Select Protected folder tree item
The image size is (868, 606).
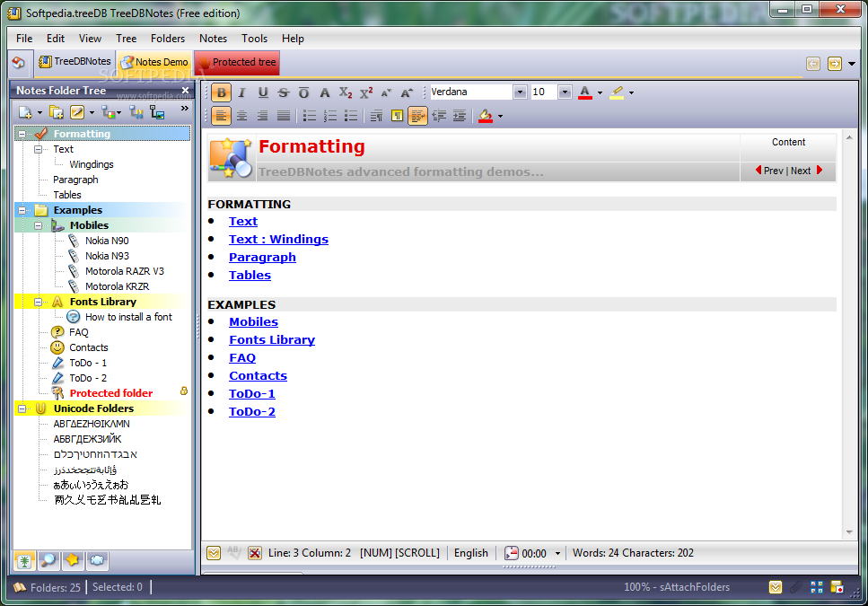coord(110,393)
